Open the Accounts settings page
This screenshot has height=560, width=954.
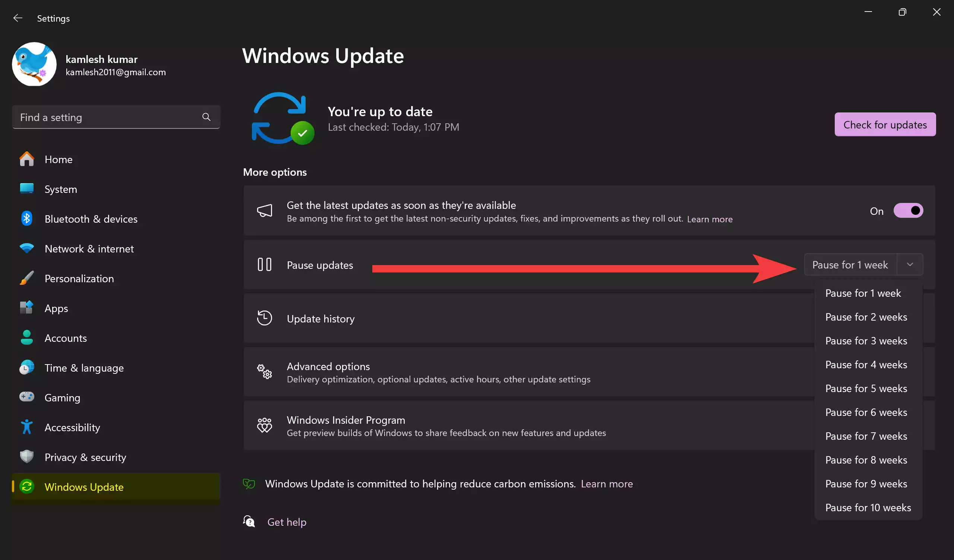(x=66, y=338)
